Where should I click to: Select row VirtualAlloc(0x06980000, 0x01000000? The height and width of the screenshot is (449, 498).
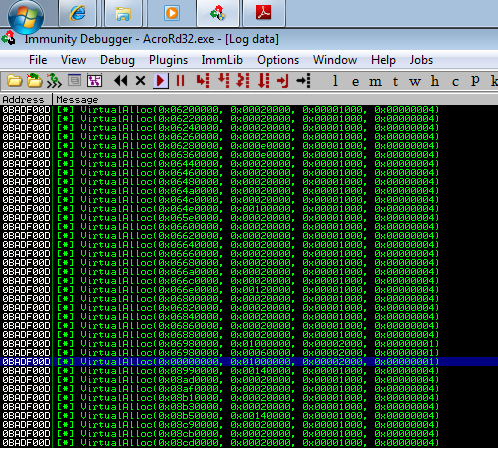click(249, 344)
